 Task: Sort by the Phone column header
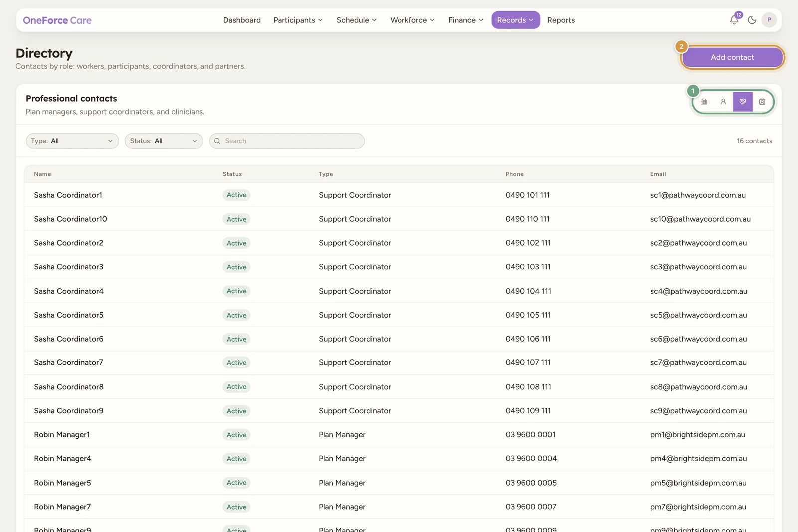click(x=514, y=174)
